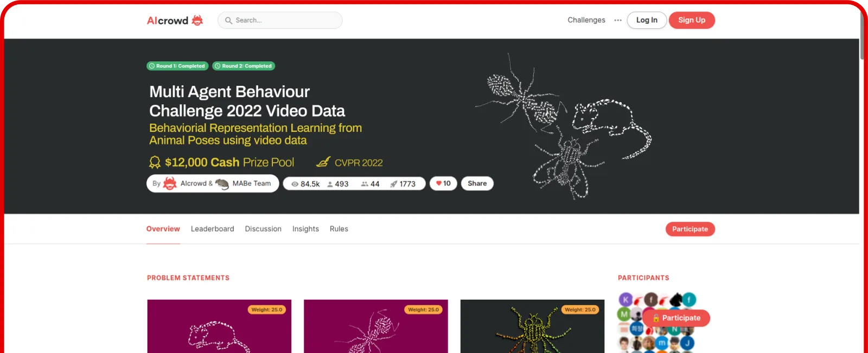Image resolution: width=868 pixels, height=353 pixels.
Task: Open the Discussion tab
Action: pyautogui.click(x=263, y=229)
